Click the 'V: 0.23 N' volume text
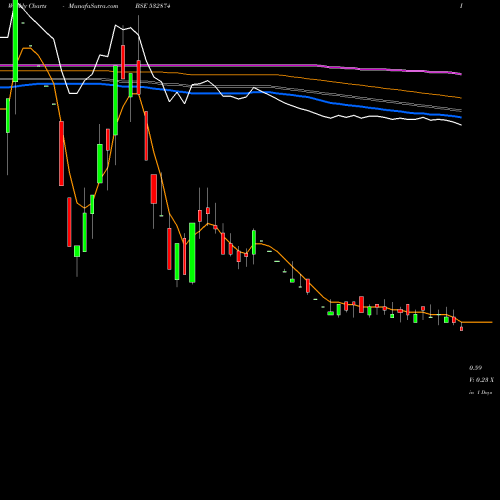The height and width of the screenshot is (500, 500). pyautogui.click(x=481, y=380)
